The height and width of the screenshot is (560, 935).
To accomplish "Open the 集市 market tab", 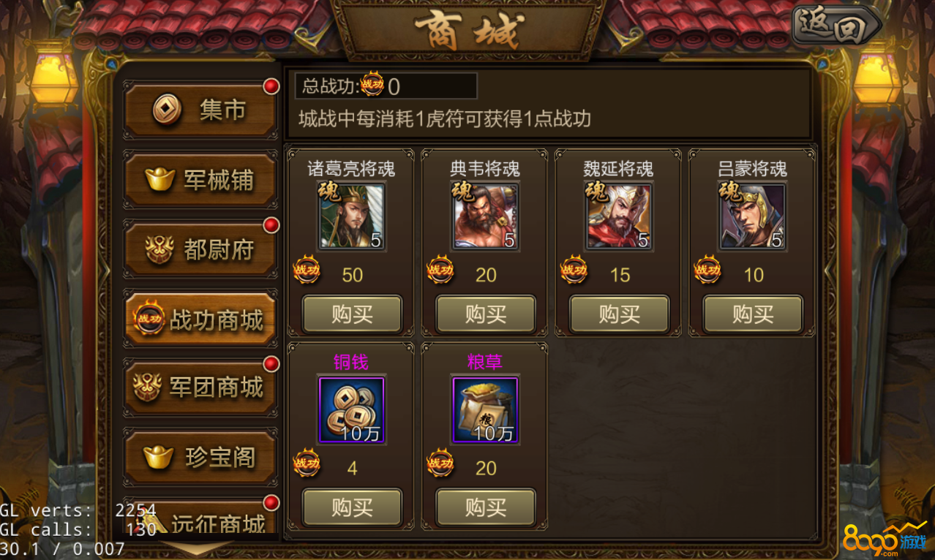I will coord(200,110).
